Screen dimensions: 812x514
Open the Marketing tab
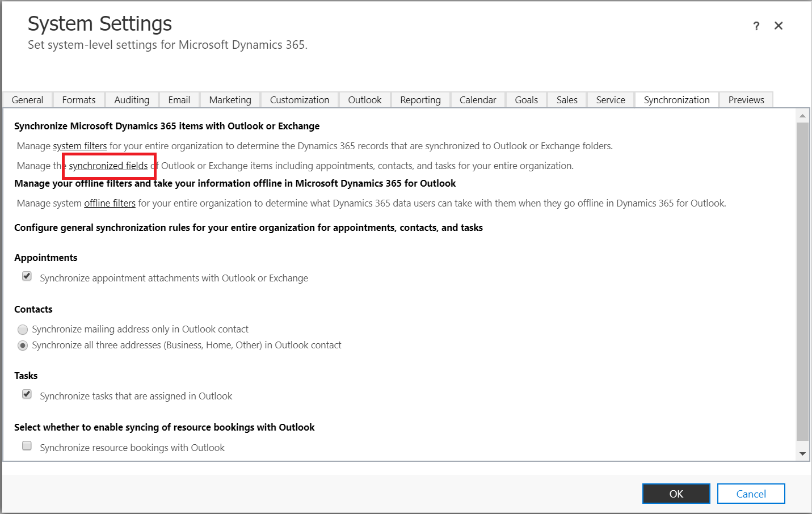pyautogui.click(x=230, y=100)
